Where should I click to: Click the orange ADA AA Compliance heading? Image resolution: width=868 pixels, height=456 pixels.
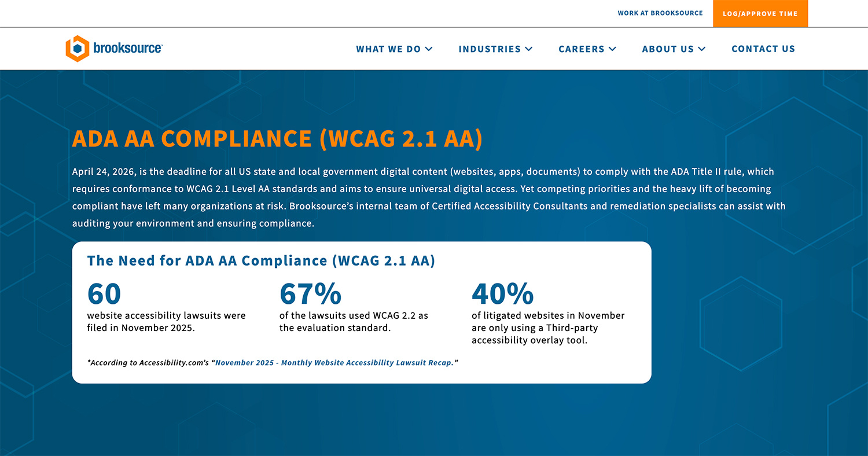click(277, 139)
